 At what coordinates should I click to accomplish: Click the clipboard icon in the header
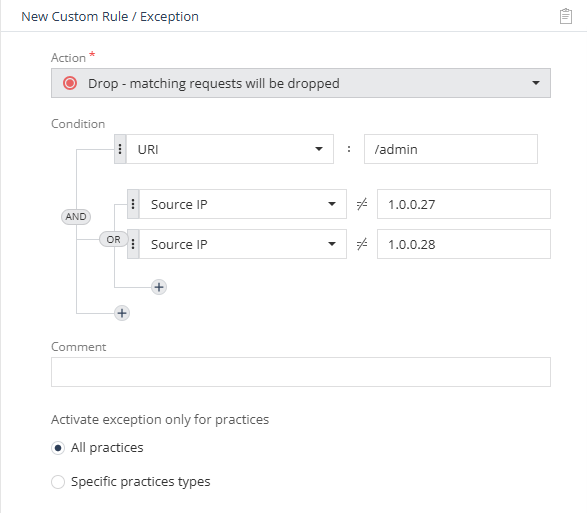566,16
